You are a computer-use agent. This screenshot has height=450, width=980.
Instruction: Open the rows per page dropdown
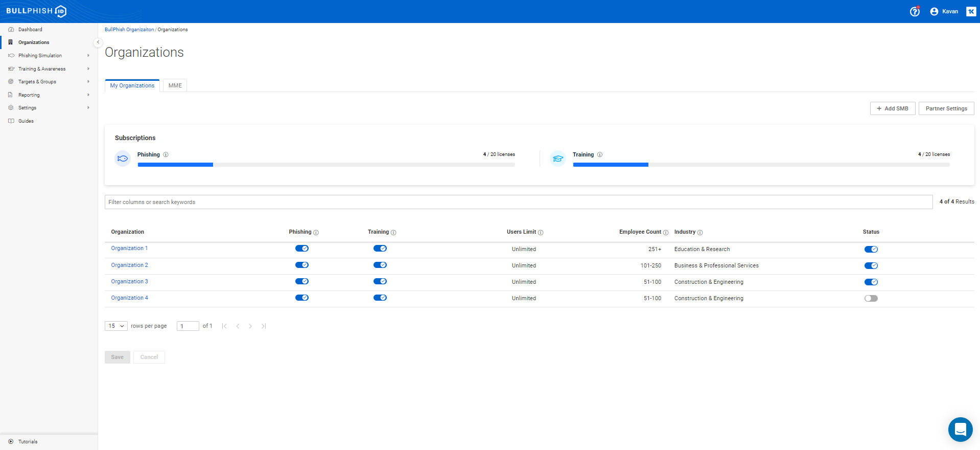116,326
